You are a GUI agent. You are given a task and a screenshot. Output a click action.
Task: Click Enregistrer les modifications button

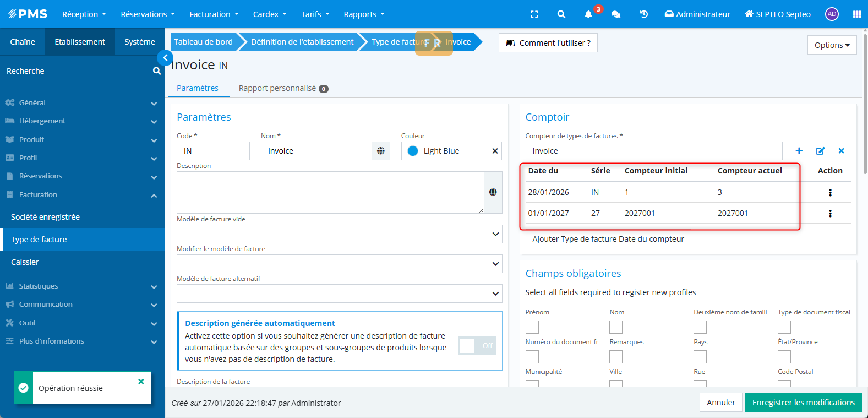pyautogui.click(x=803, y=403)
